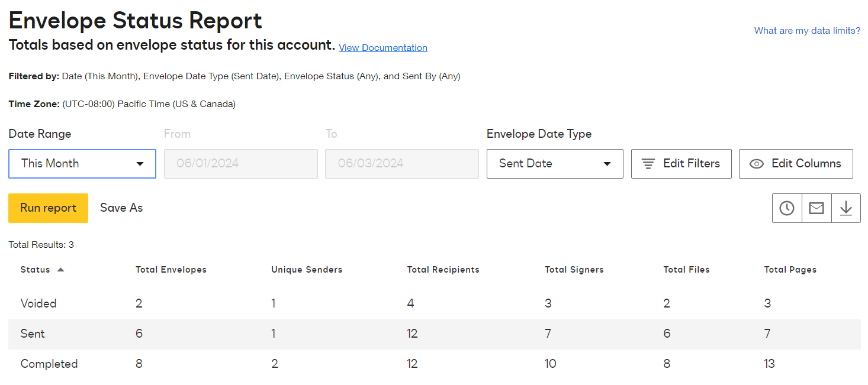The image size is (868, 385).
Task: Open the What are my data limits link
Action: point(807,31)
